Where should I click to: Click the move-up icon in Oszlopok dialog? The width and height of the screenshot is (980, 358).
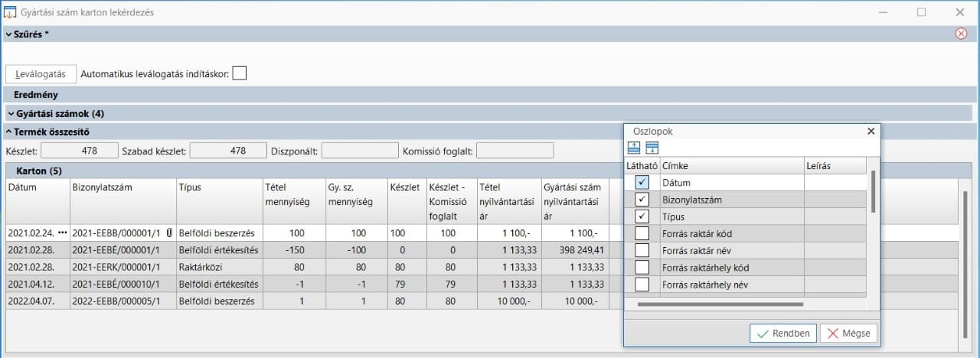pyautogui.click(x=634, y=148)
